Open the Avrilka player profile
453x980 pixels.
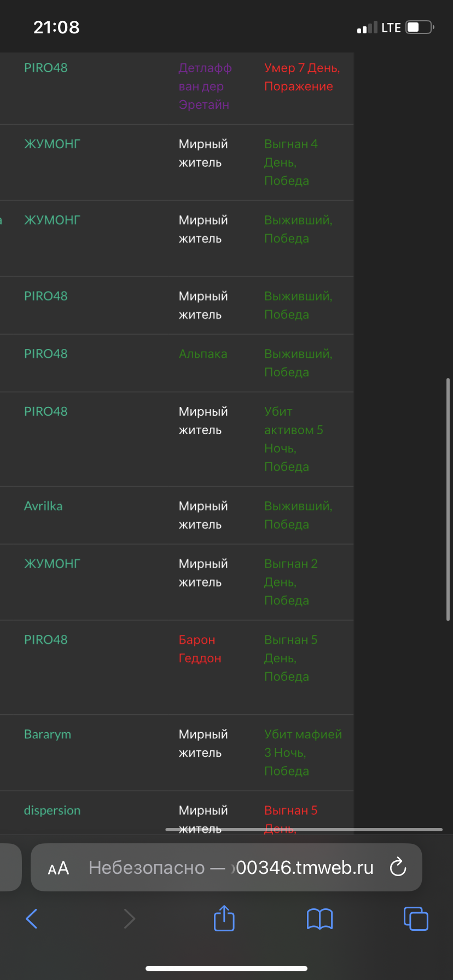43,506
